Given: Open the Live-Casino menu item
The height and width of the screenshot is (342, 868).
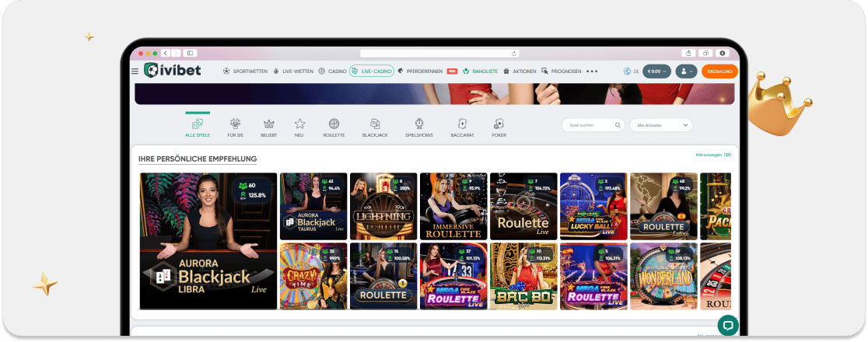Looking at the screenshot, I should coord(372,72).
